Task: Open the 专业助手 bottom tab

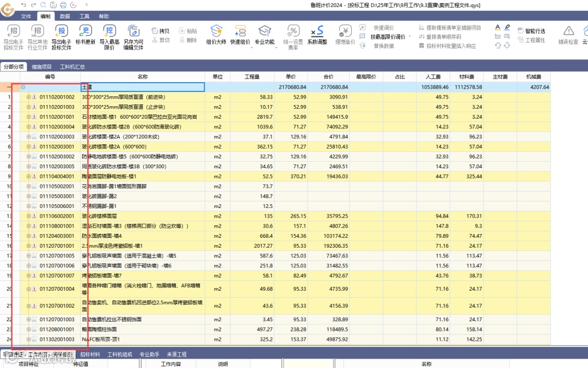Action: click(x=150, y=354)
